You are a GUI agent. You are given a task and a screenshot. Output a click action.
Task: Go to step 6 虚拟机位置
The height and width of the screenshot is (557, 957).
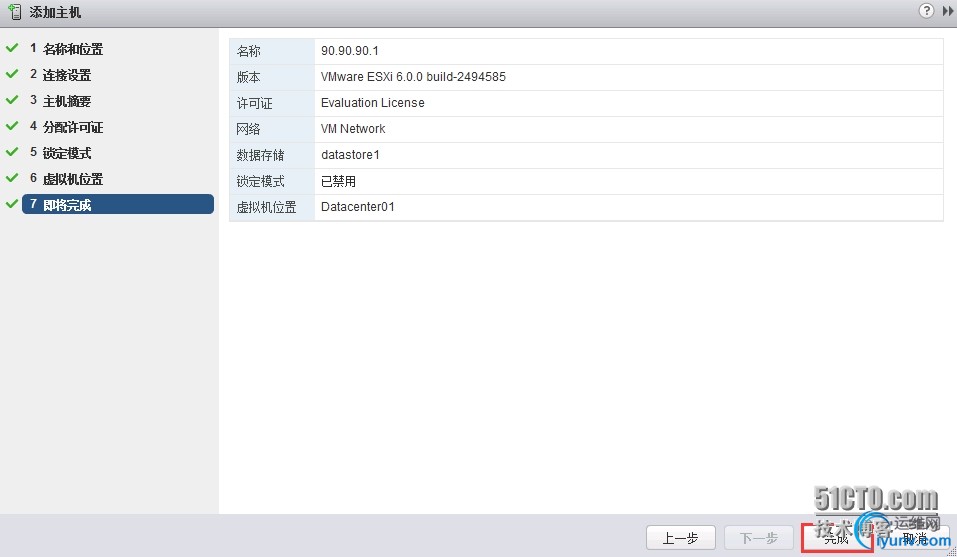click(67, 179)
